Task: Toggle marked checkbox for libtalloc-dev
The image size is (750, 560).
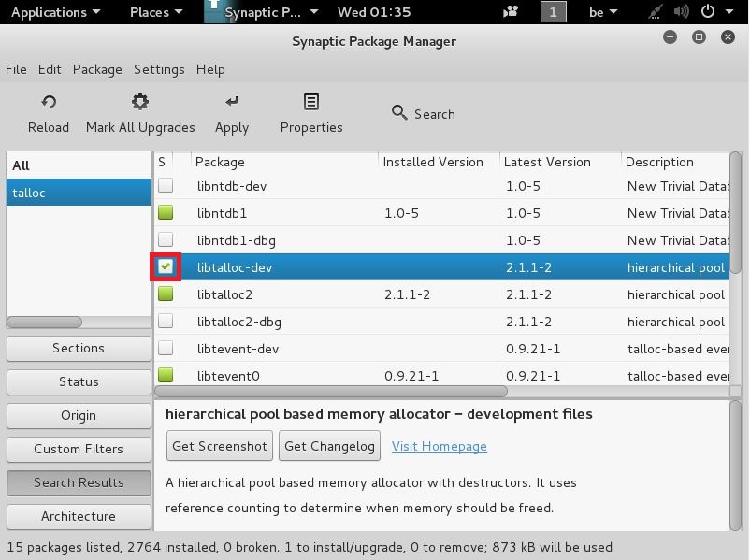Action: 166,266
